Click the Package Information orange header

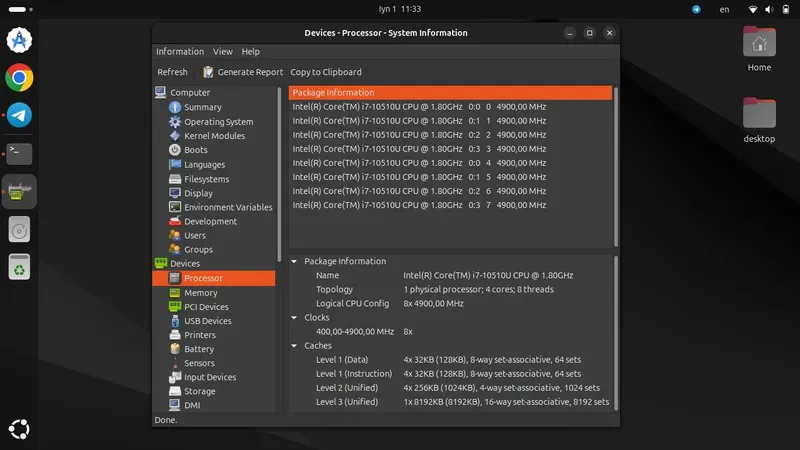[450, 92]
